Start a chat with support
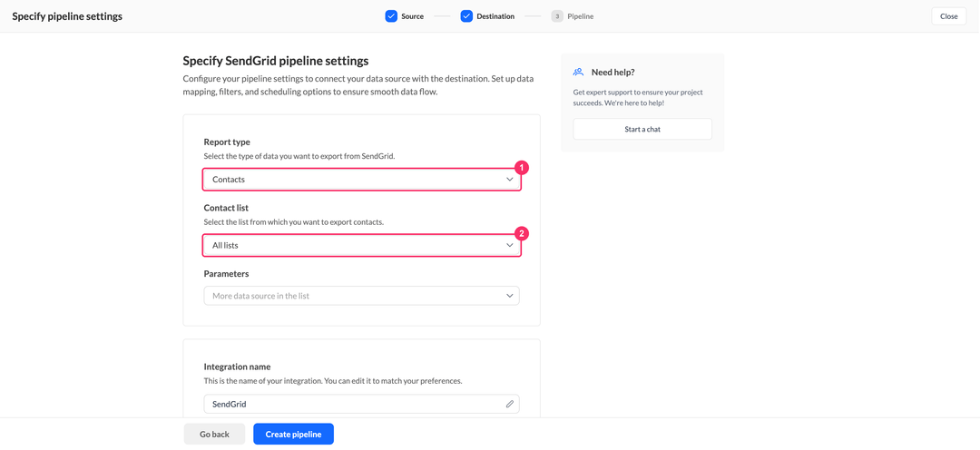The image size is (980, 450). point(642,129)
